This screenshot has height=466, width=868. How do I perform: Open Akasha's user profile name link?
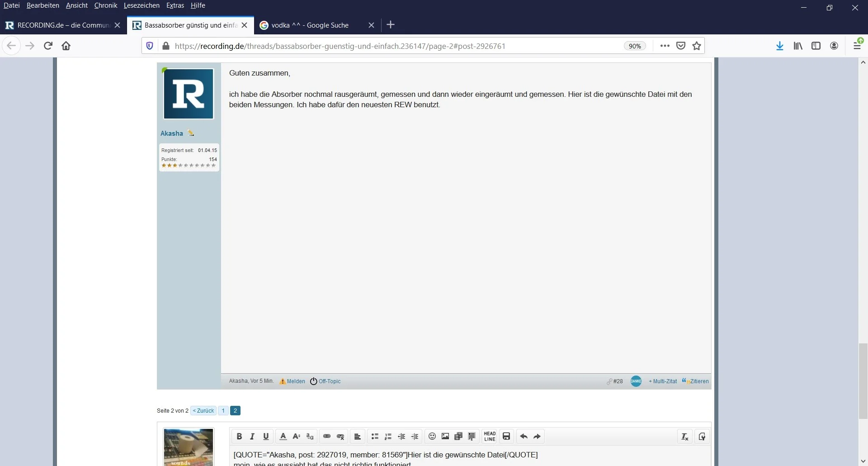tap(172, 133)
